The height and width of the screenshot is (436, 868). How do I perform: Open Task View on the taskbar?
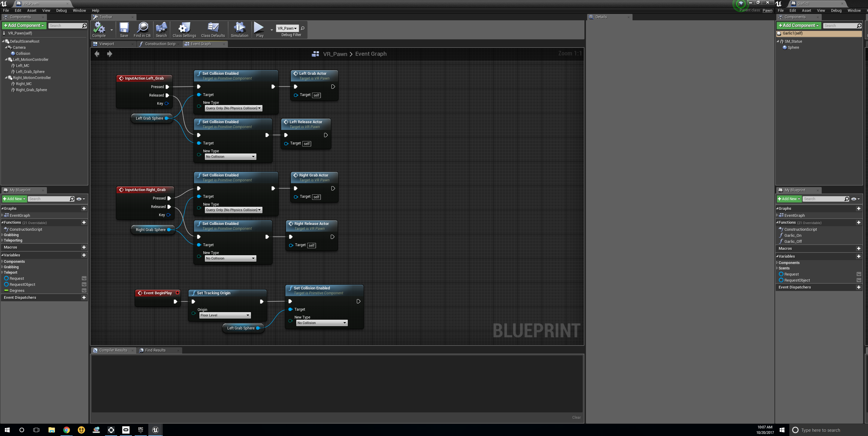36,430
